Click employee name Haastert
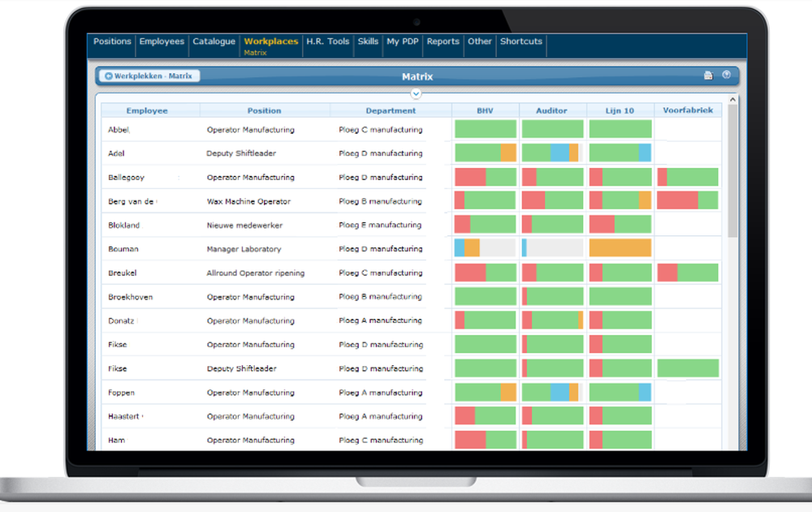The width and height of the screenshot is (812, 512). click(x=123, y=416)
